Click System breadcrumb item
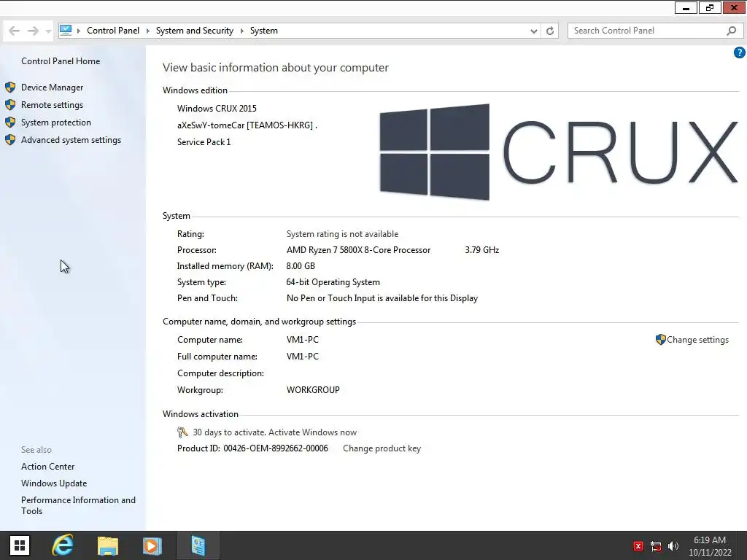This screenshot has height=560, width=747. (x=264, y=31)
